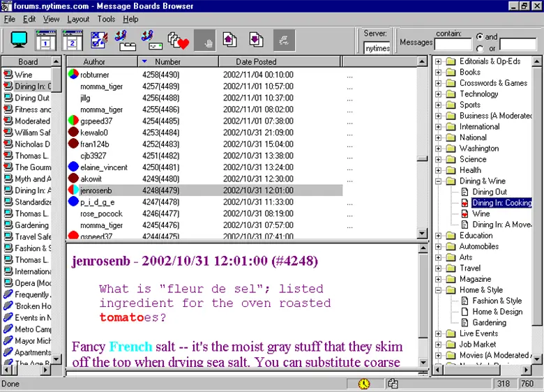Viewport: 544px width, 392px height.
Task: Click the page with down arrow icon
Action: 256,39
